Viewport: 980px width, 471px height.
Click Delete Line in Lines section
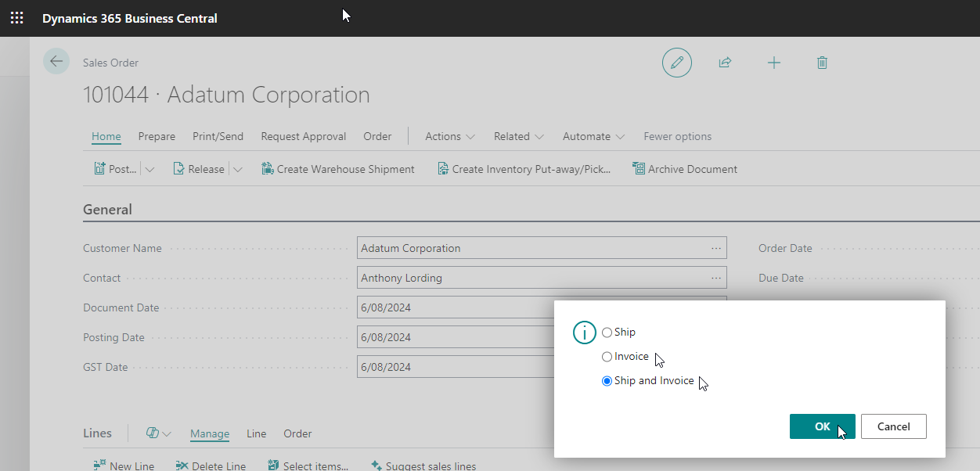tap(211, 466)
